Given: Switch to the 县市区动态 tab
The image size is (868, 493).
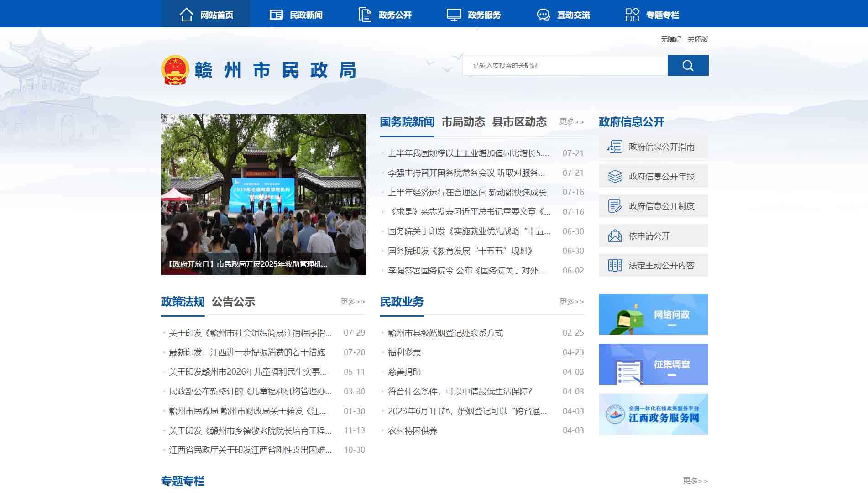Looking at the screenshot, I should (519, 122).
